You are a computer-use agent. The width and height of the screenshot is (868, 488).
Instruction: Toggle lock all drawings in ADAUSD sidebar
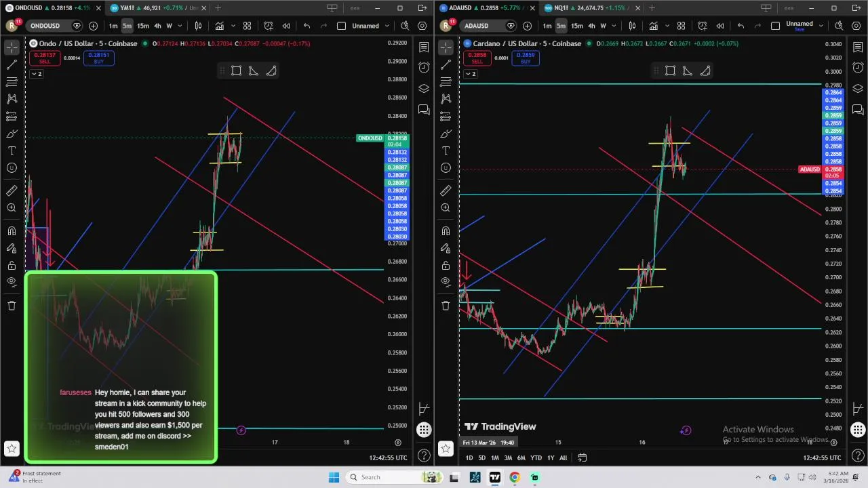pos(446,265)
